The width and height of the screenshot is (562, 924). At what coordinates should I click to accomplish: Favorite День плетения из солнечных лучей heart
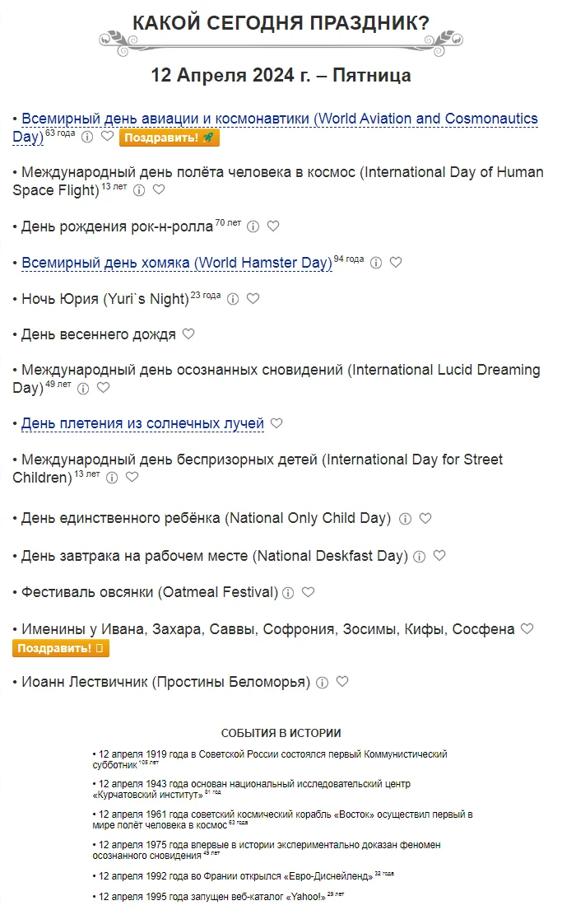click(276, 423)
